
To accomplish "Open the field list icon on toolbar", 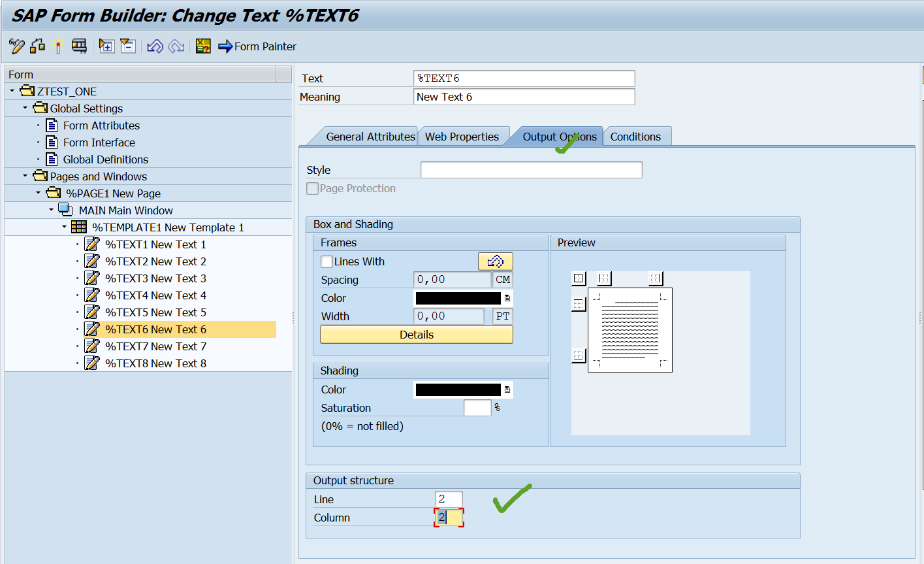I will tap(203, 46).
